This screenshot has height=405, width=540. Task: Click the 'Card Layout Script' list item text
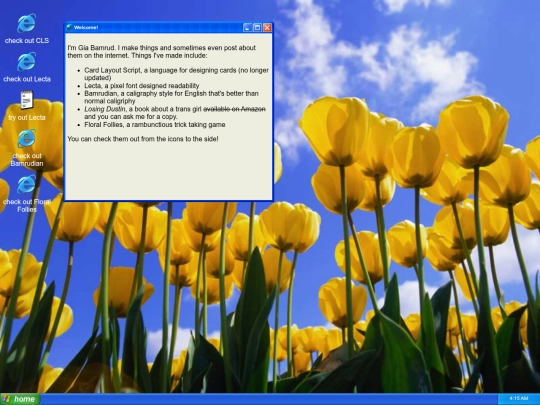(176, 74)
